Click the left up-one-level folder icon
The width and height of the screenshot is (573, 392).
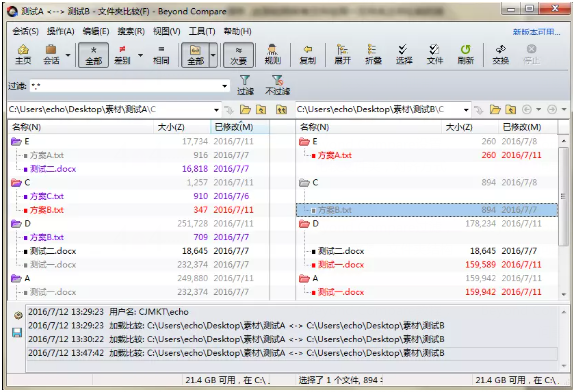click(261, 109)
